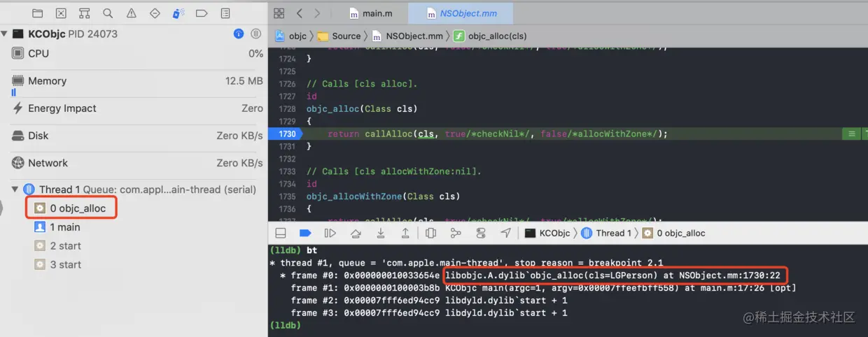Click line number 1728 in gutter

coord(287,108)
